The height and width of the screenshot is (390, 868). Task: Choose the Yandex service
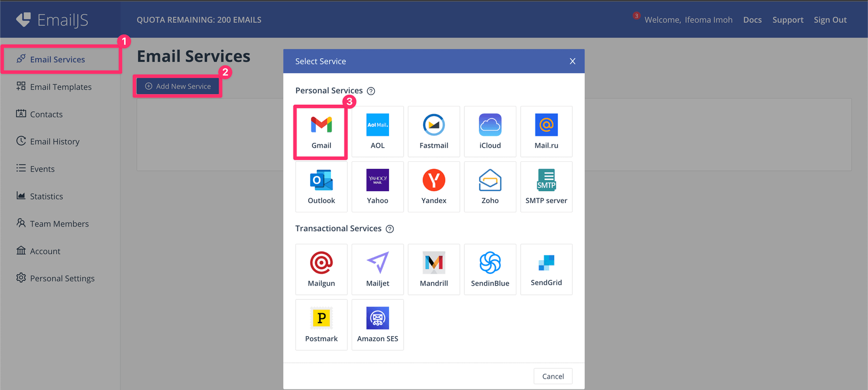[x=434, y=187]
